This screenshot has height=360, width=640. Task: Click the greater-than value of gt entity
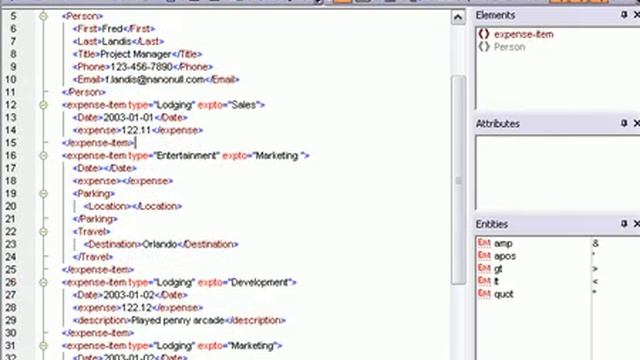click(595, 269)
